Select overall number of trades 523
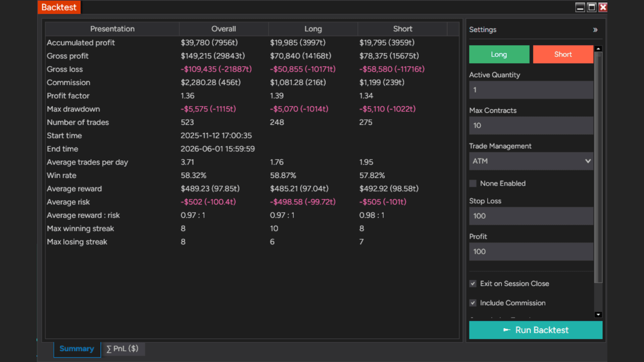The height and width of the screenshot is (362, 644). coord(187,122)
